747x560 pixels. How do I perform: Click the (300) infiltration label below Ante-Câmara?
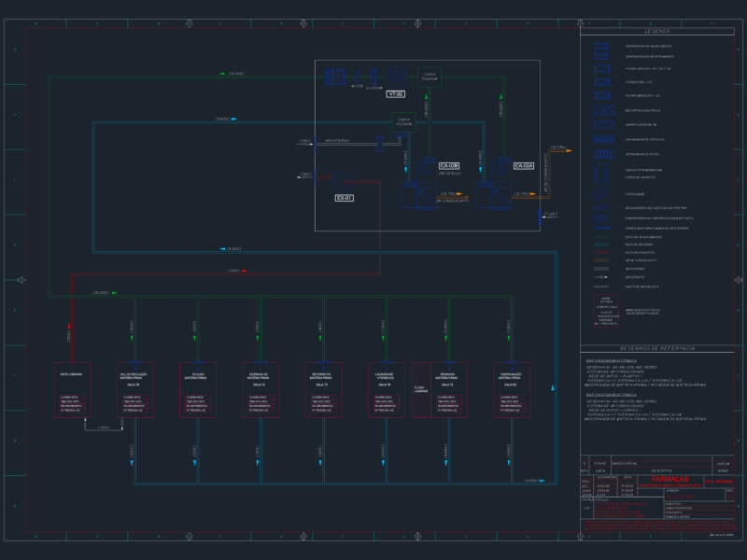(x=104, y=428)
